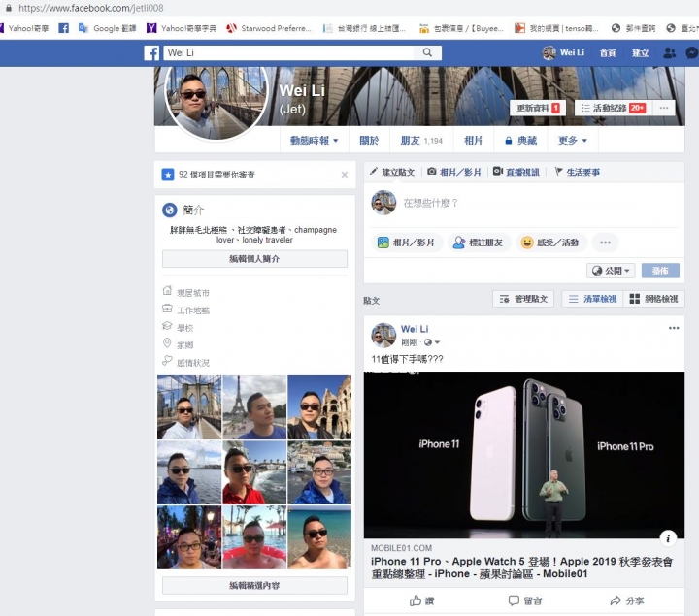Click the workplace briefcase icon
This screenshot has height=616, width=699.
167,308
